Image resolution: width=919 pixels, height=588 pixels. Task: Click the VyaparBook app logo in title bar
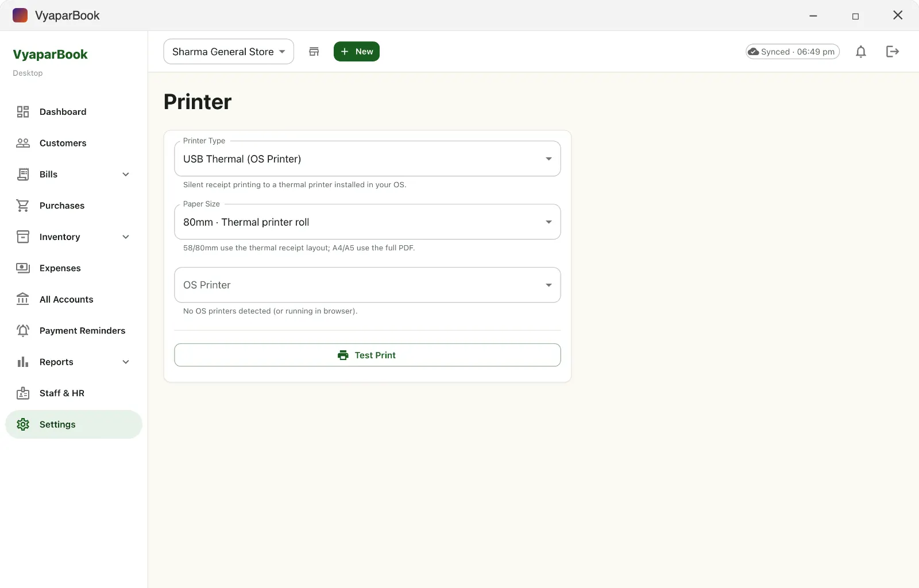[20, 16]
